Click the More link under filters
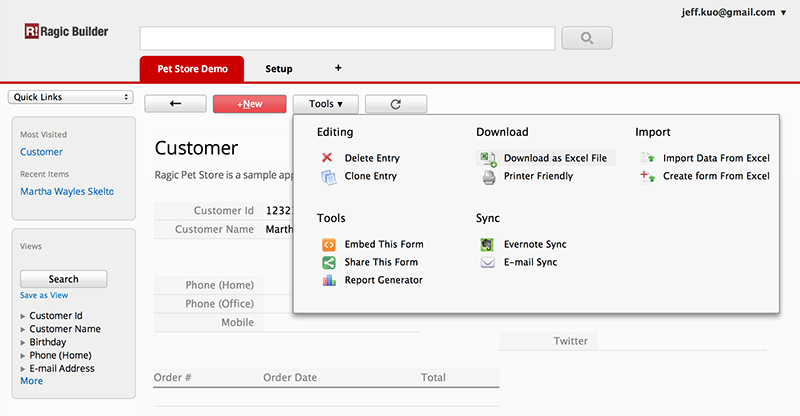The height and width of the screenshot is (416, 800). click(31, 381)
